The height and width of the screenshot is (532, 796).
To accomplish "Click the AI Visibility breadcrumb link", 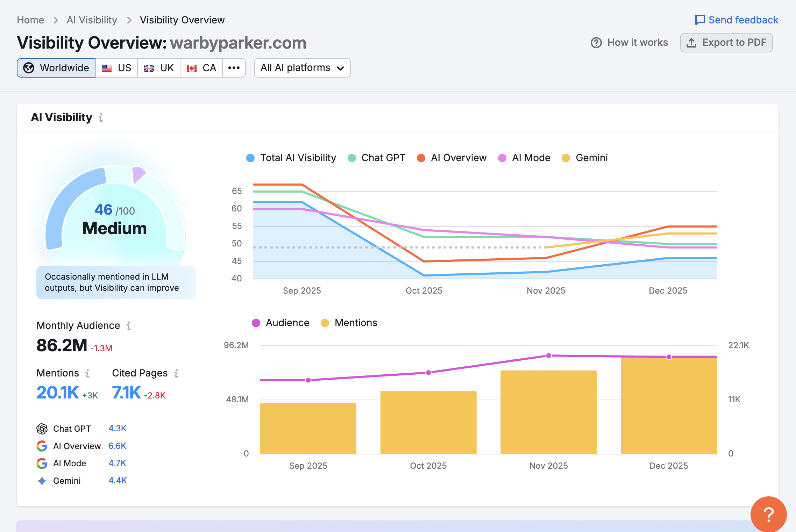I will (92, 20).
